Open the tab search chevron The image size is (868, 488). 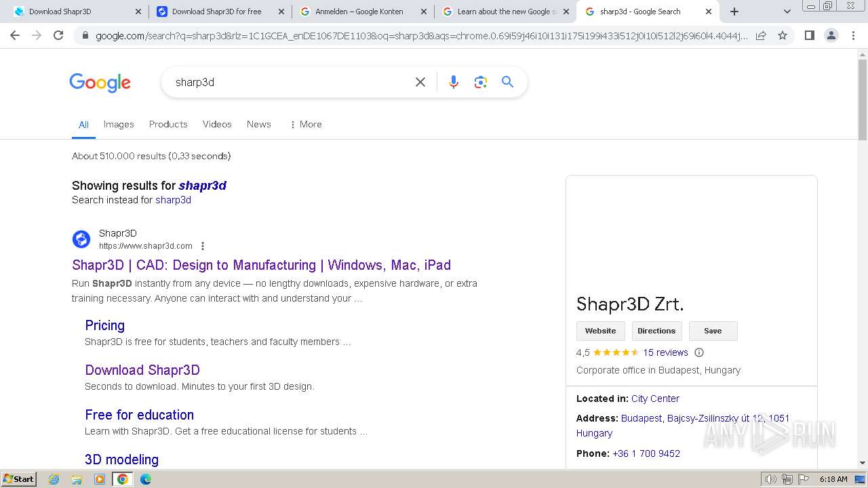(787, 12)
